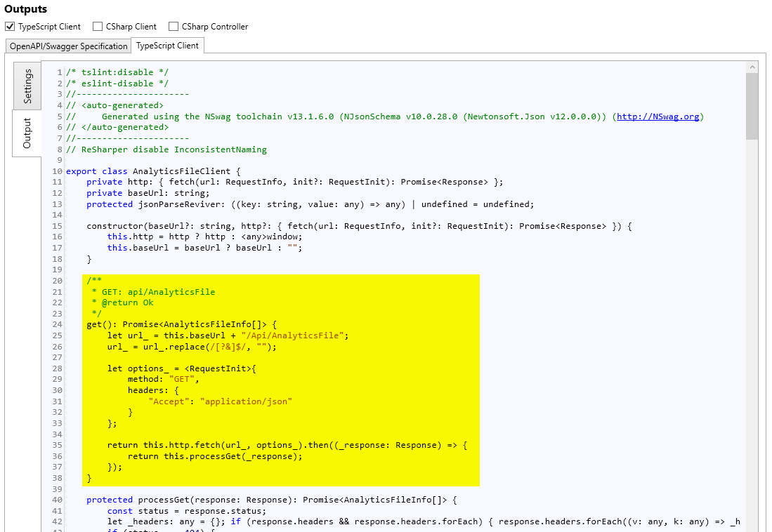
Task: Click the 'url_.replace' code line
Action: click(192, 347)
